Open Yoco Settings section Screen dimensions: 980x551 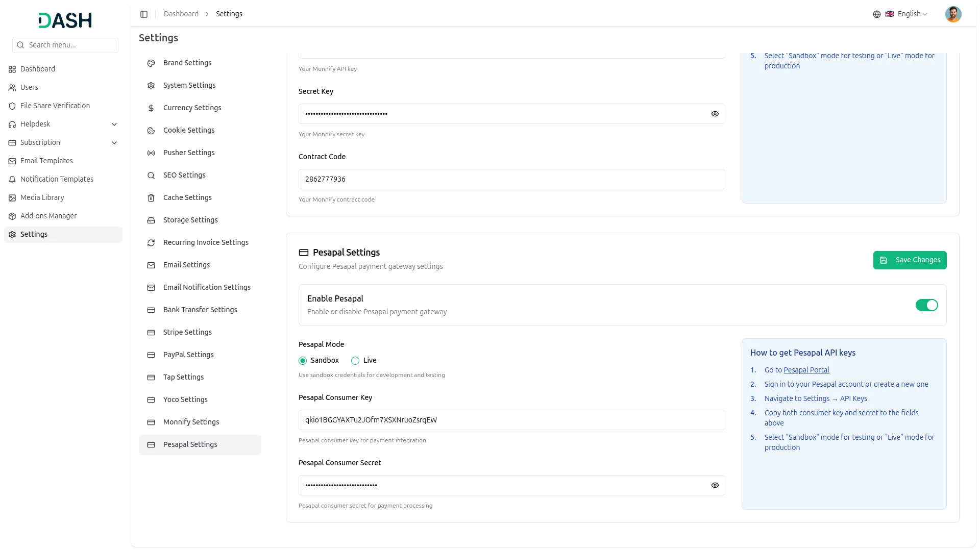click(200, 399)
